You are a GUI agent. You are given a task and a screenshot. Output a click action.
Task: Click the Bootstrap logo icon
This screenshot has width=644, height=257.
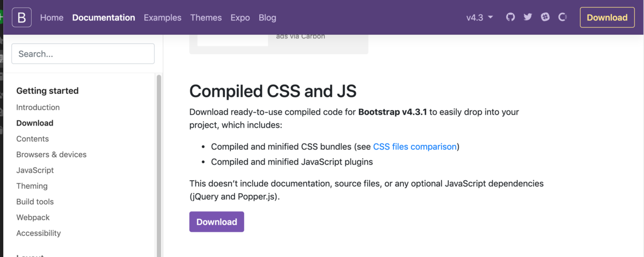pyautogui.click(x=21, y=18)
